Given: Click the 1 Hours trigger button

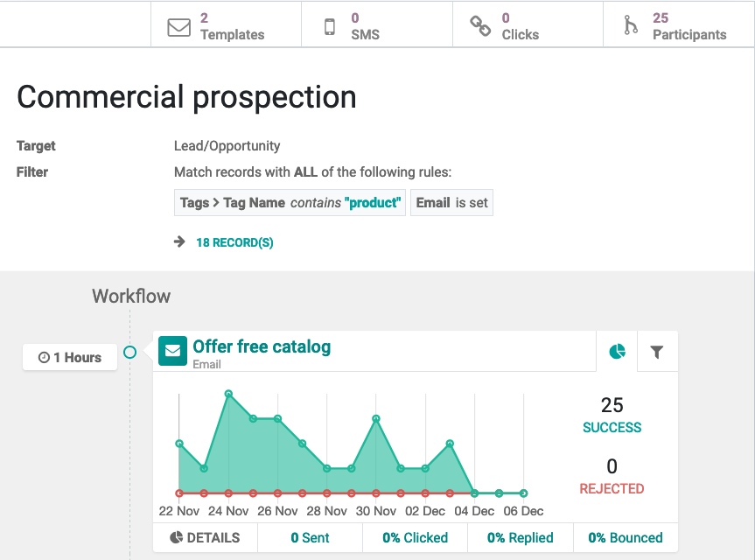Looking at the screenshot, I should (x=70, y=357).
